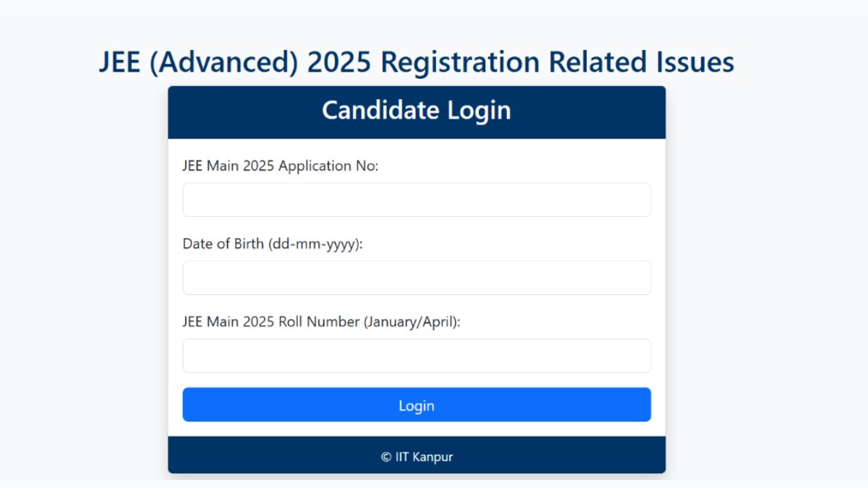Image resolution: width=868 pixels, height=488 pixels.
Task: Click the '(dd-mm-yyyy)' format hint text
Action: (315, 244)
